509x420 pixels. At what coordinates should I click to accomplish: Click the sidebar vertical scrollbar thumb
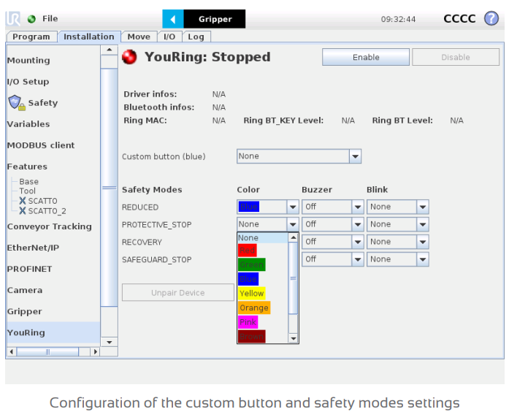[x=109, y=187]
